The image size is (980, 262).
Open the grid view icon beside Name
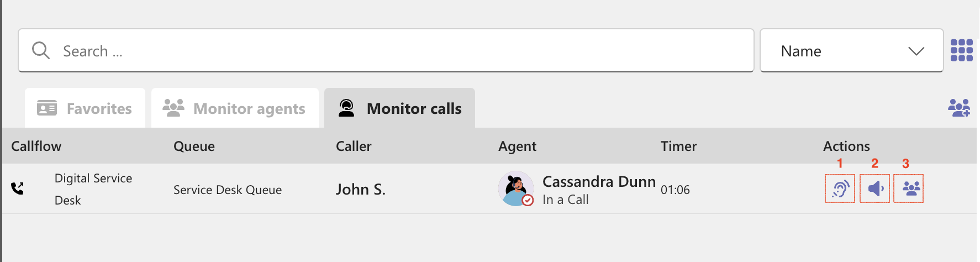[962, 50]
